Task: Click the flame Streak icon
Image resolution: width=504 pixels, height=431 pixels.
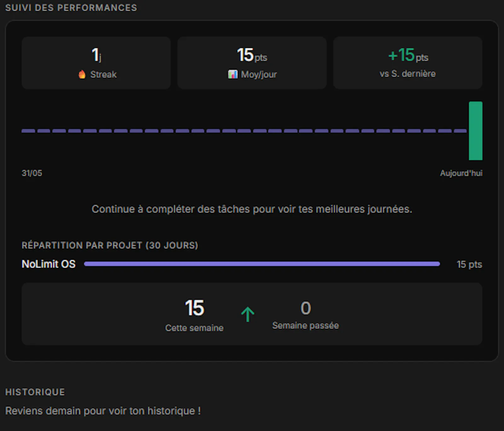Action: click(82, 74)
